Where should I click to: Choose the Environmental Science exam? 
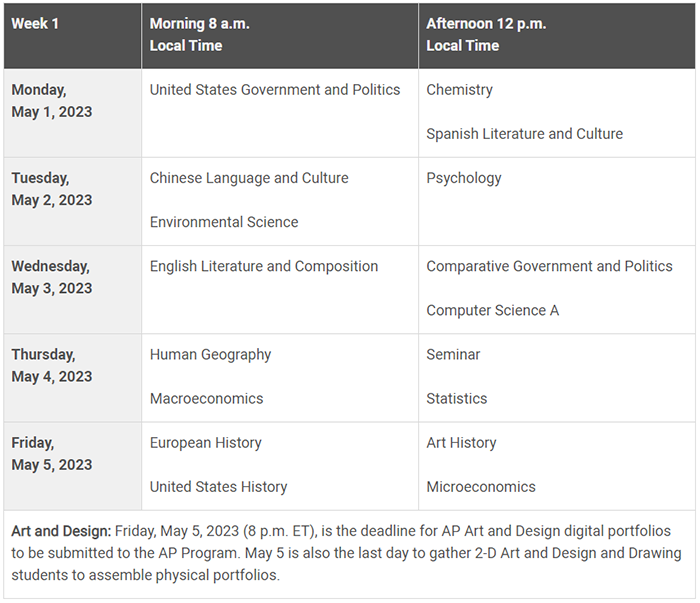pyautogui.click(x=224, y=222)
